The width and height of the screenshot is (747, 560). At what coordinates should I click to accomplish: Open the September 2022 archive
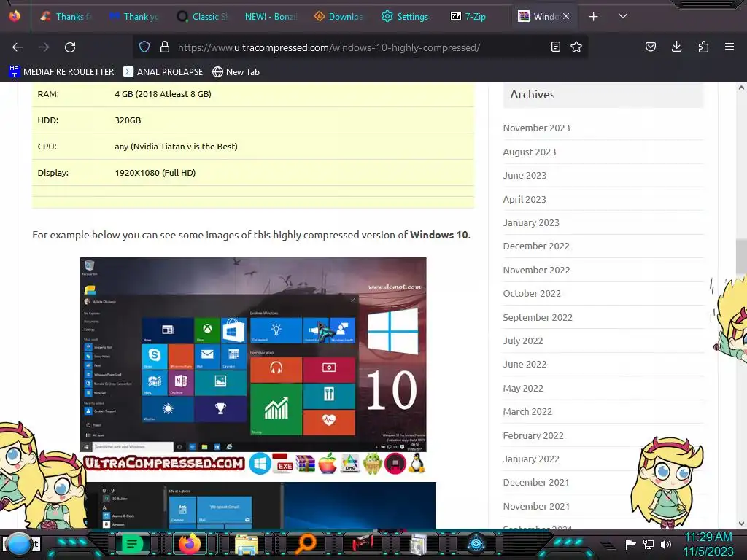coord(538,317)
